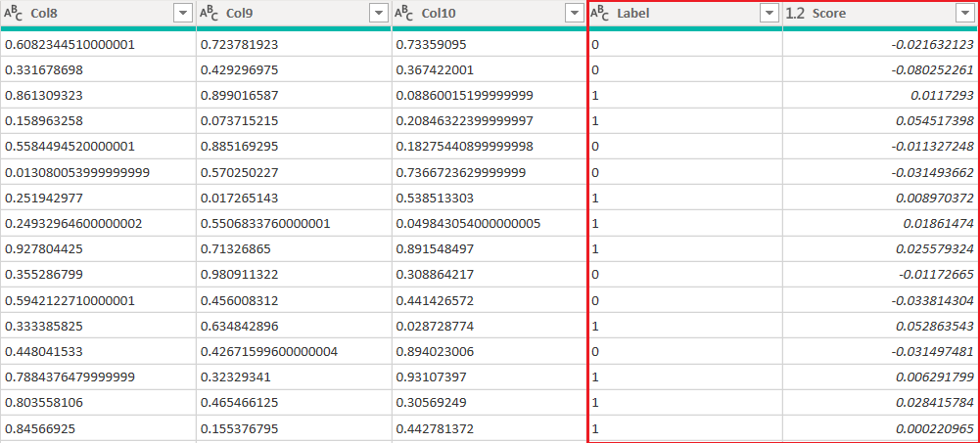
Task: Select the Col8 column header name
Action: pyautogui.click(x=45, y=14)
